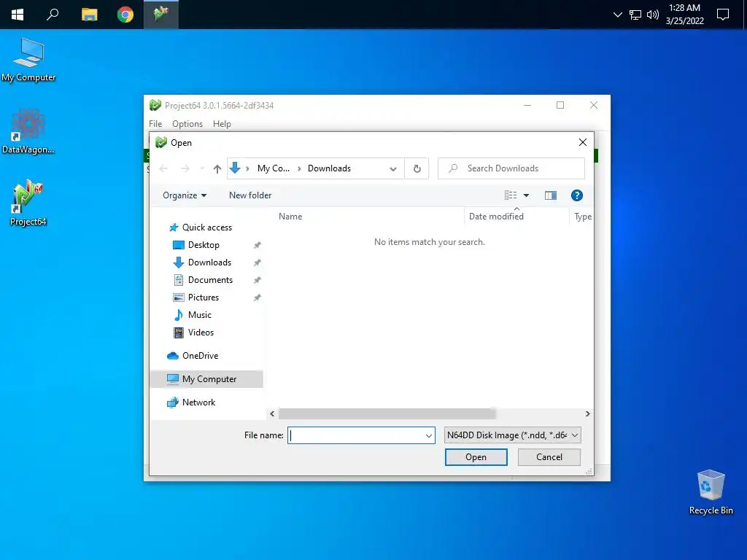Viewport: 747px width, 560px height.
Task: Sort by the Name column header
Action: pos(290,216)
